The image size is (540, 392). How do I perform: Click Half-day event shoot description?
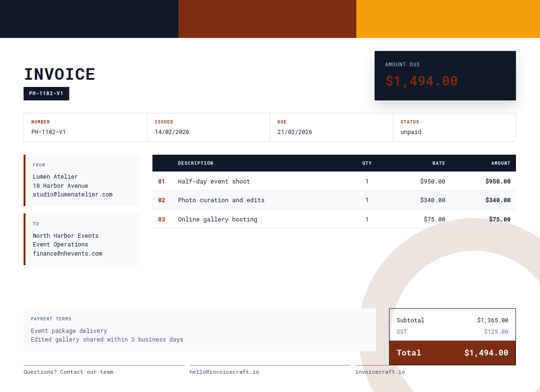coord(214,182)
